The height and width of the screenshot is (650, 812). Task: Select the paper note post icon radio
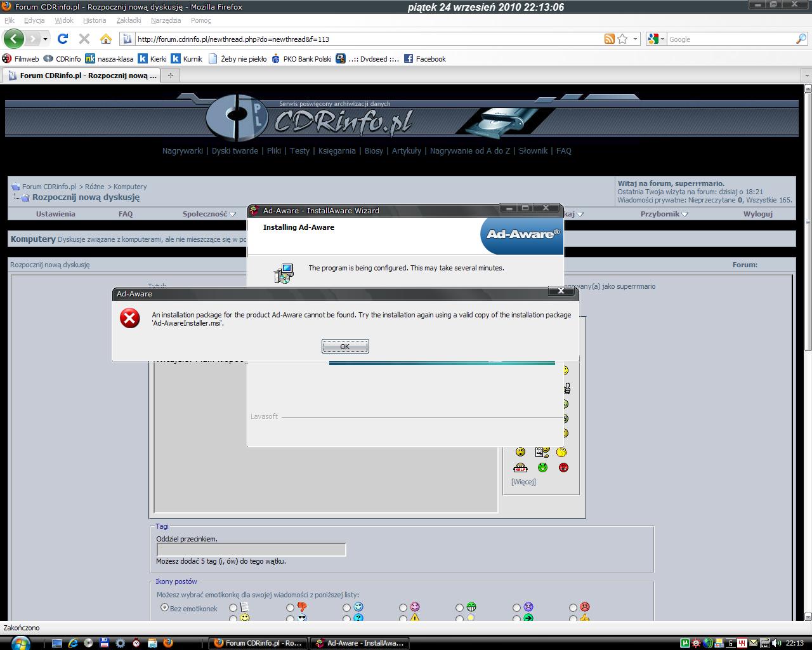click(233, 607)
